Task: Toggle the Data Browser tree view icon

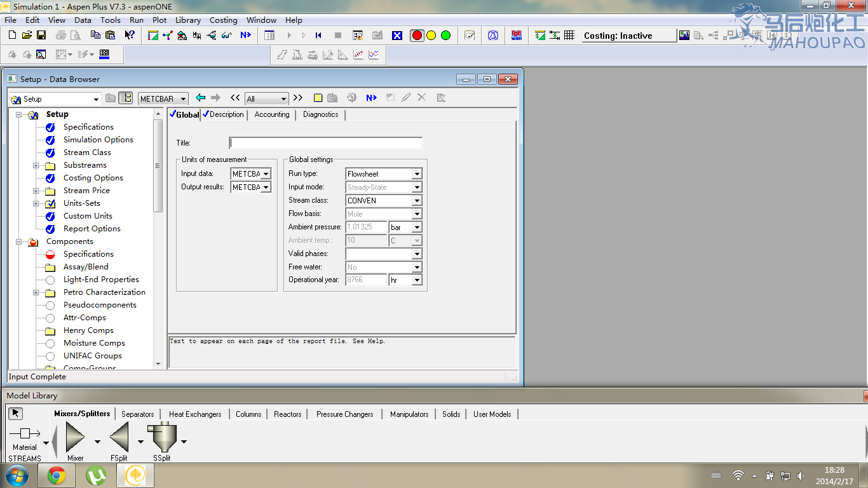Action: pyautogui.click(x=126, y=98)
